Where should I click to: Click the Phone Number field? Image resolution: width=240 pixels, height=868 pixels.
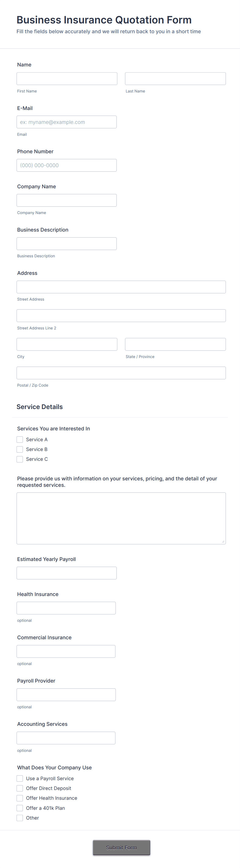point(67,165)
